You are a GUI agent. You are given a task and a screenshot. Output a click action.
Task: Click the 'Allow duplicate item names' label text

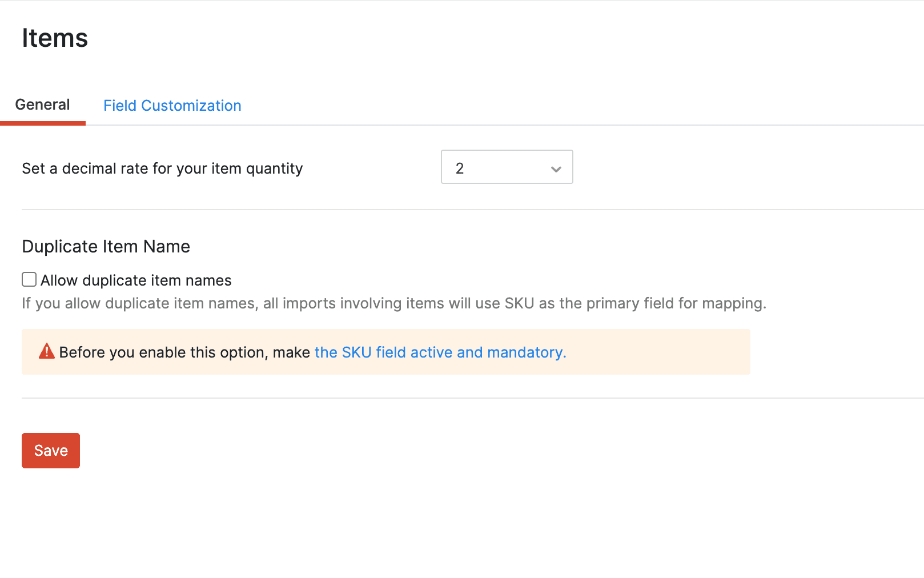point(136,280)
